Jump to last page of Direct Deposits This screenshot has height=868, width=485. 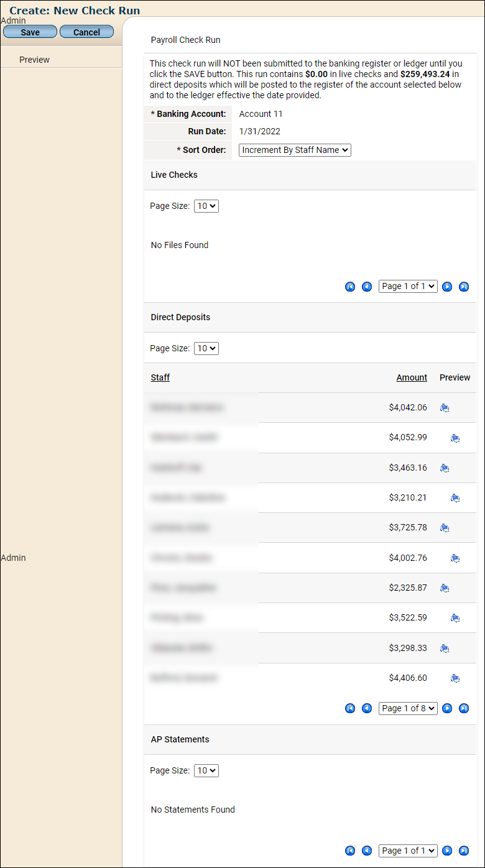click(464, 708)
